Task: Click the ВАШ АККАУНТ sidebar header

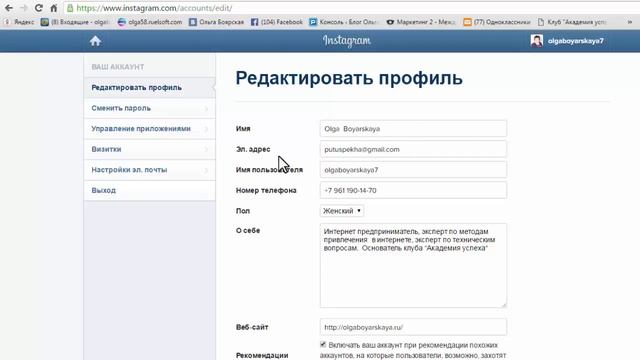Action: [x=118, y=67]
